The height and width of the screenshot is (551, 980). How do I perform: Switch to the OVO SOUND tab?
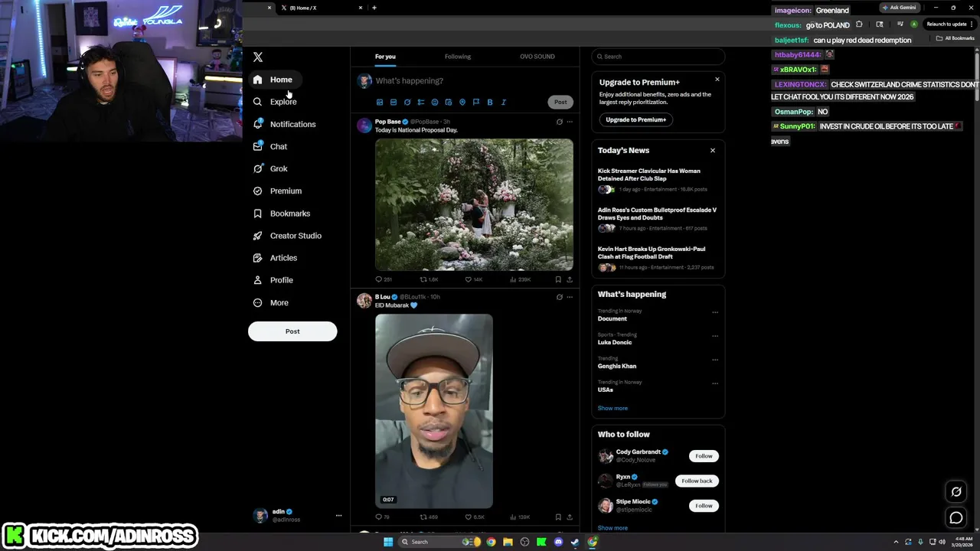(537, 57)
